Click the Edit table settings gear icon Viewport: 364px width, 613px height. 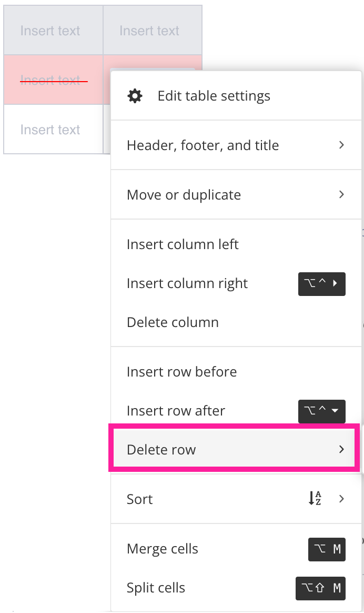tap(135, 95)
